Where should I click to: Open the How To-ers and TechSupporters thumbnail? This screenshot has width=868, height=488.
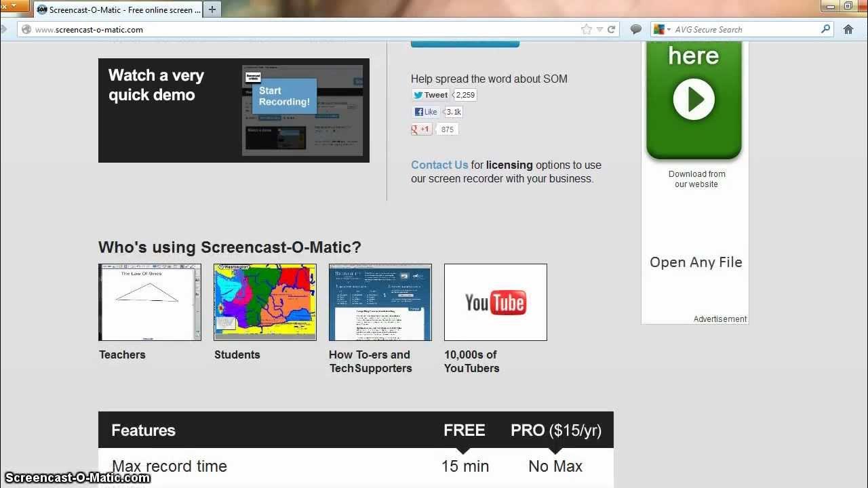click(380, 302)
